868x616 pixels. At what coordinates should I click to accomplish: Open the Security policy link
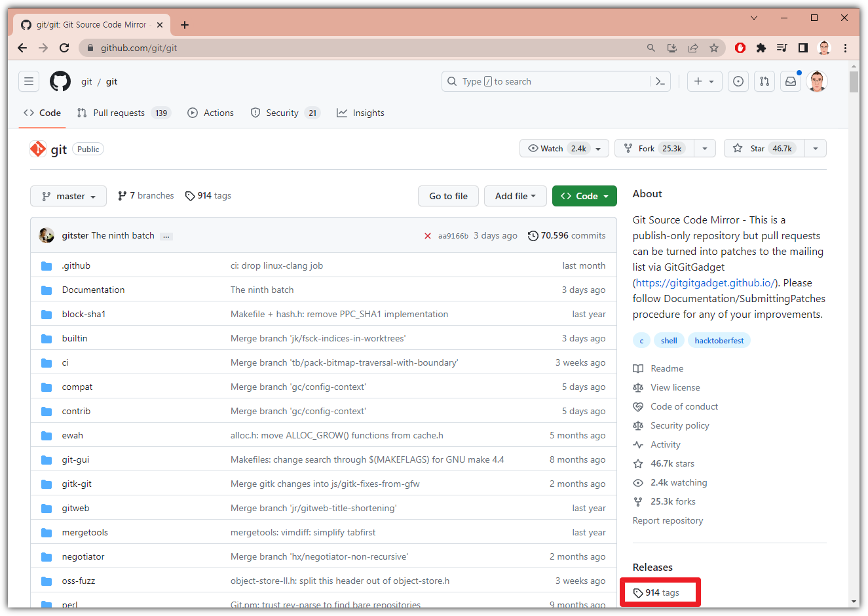[671, 425]
